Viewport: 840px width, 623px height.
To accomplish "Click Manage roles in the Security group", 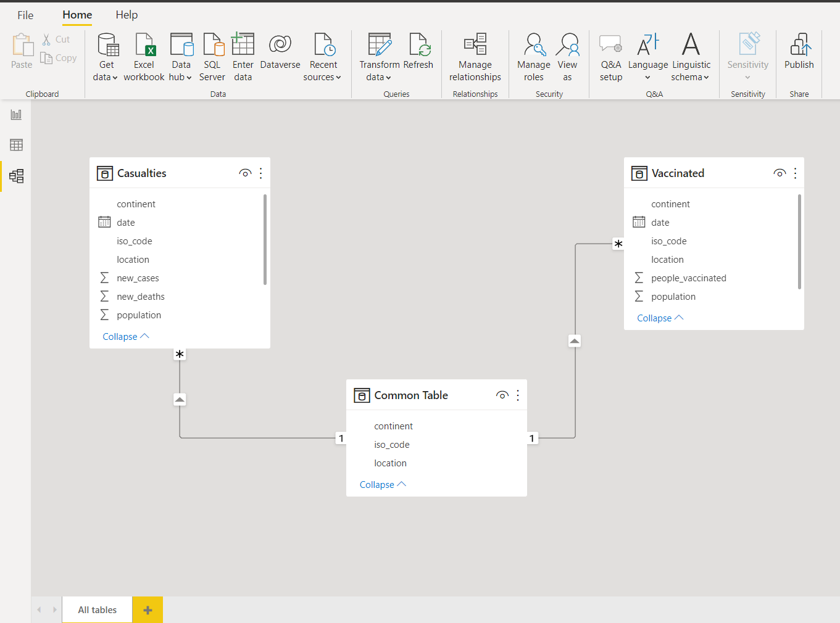I will pos(533,56).
